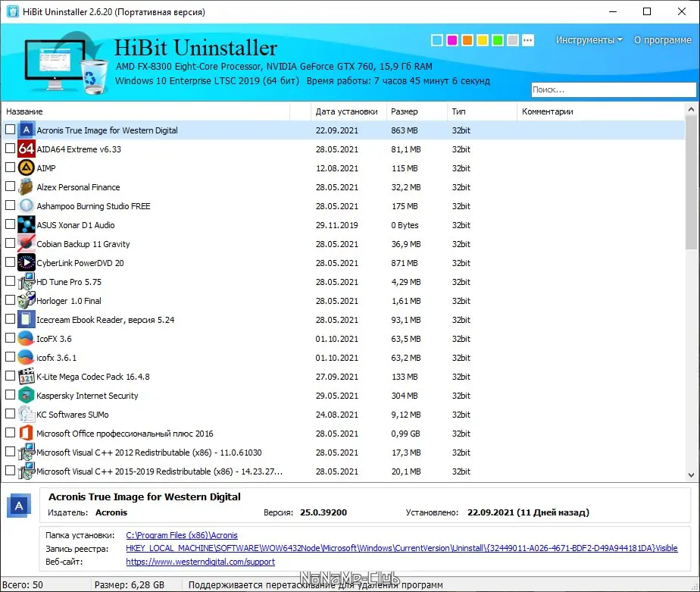Click the Alzex Personal Finance icon

point(27,186)
